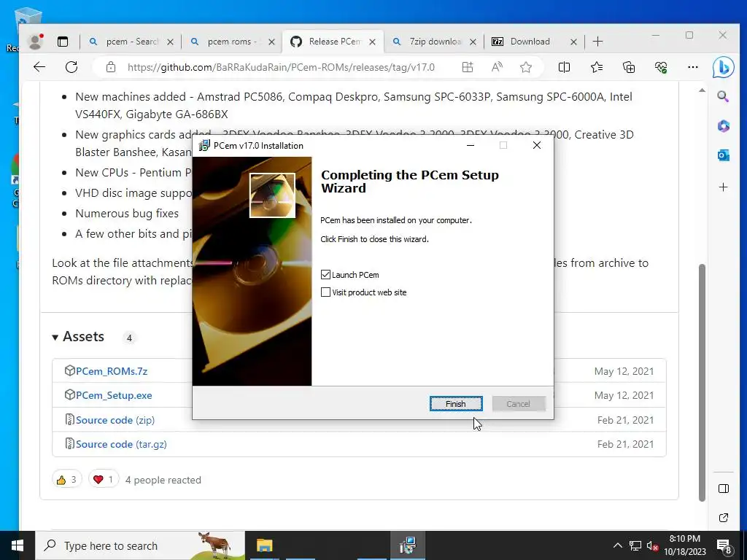This screenshot has width=747, height=560.
Task: Open Edge split screen button
Action: coord(564,67)
